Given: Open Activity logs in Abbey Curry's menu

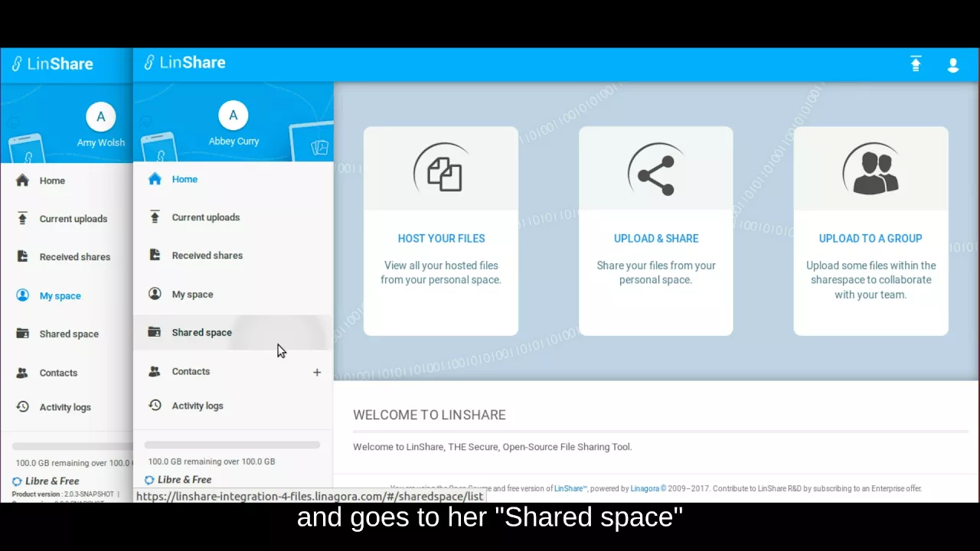Looking at the screenshot, I should pos(234,406).
